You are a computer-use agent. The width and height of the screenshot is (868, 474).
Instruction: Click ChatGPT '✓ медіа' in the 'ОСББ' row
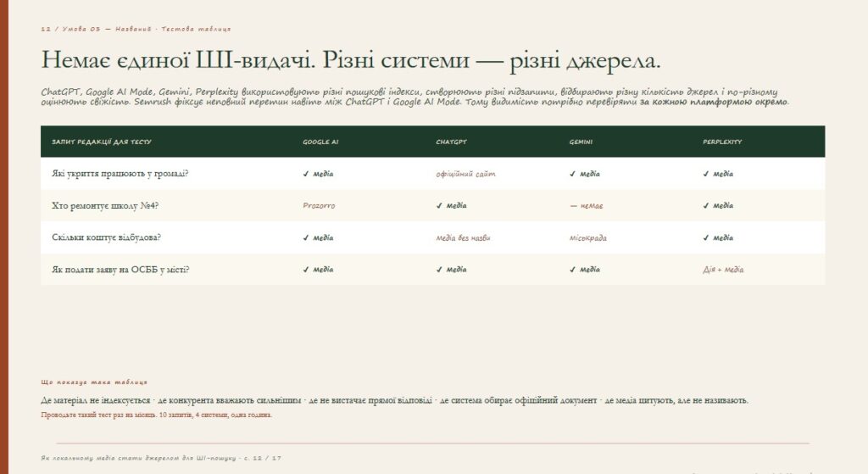451,270
